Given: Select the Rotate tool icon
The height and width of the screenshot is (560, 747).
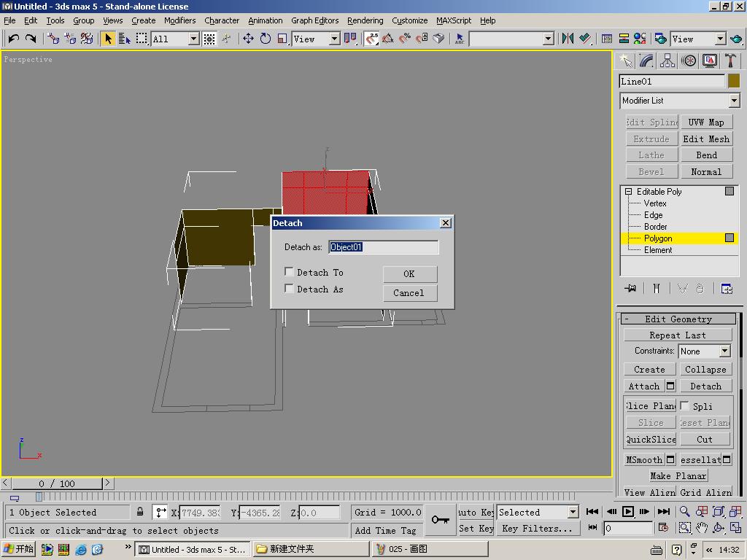Looking at the screenshot, I should [x=266, y=39].
